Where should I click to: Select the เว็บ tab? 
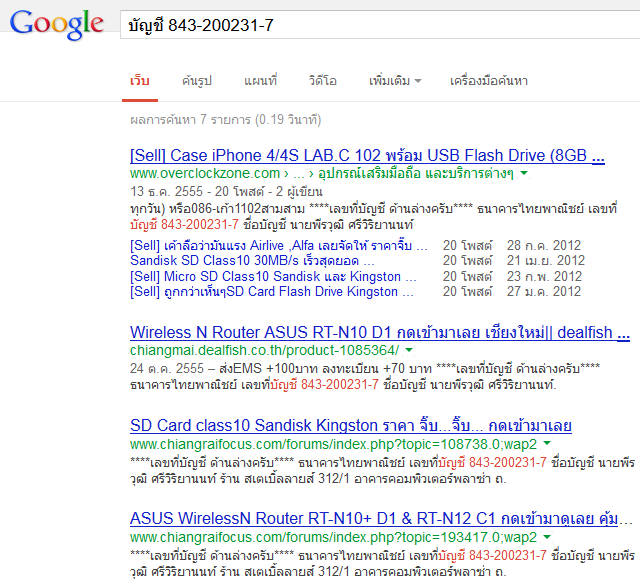[140, 80]
